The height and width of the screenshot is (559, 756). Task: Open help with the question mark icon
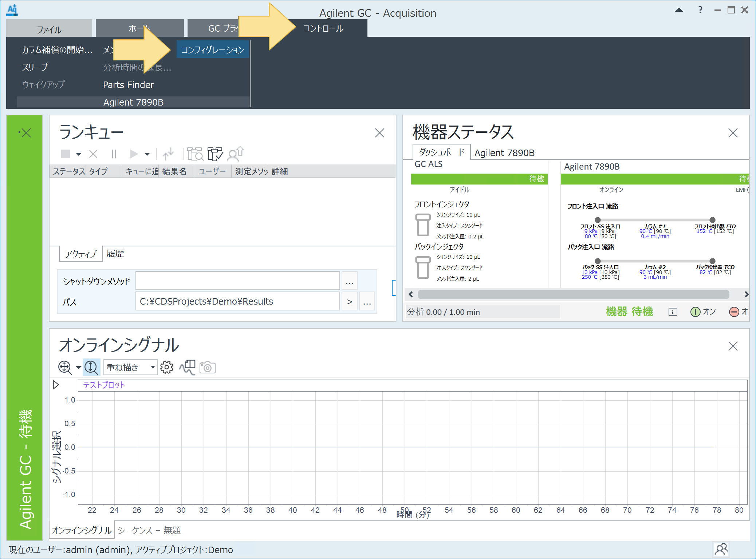[x=700, y=10]
